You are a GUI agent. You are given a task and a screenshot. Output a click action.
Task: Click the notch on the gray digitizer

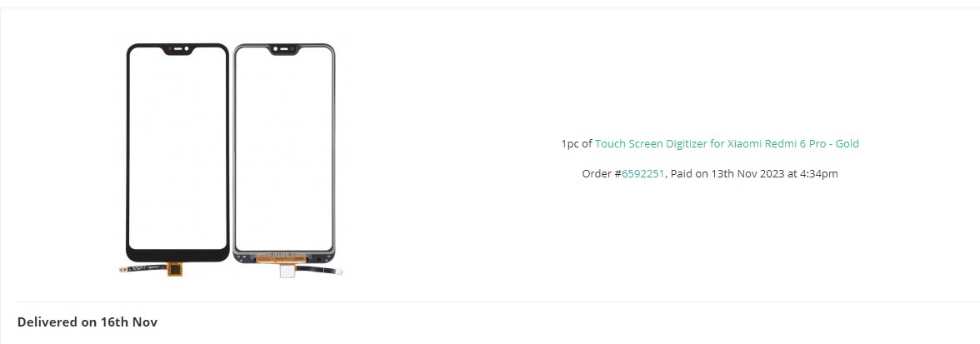pos(283,50)
